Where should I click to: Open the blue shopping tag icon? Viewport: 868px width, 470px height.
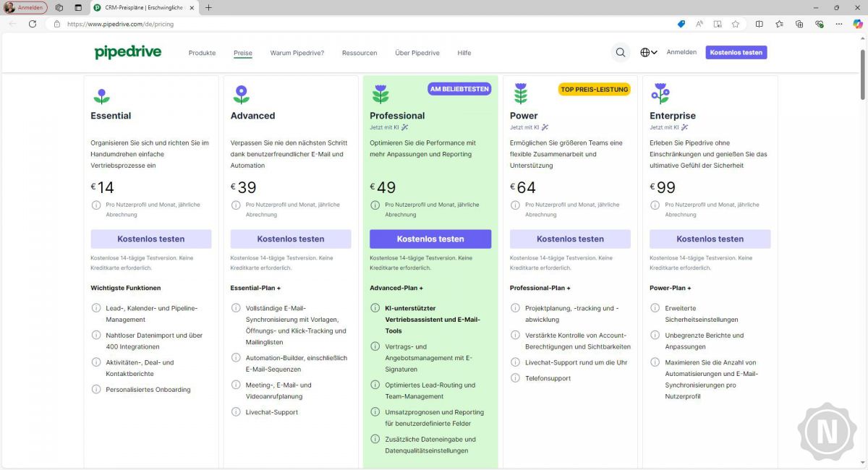coord(681,24)
